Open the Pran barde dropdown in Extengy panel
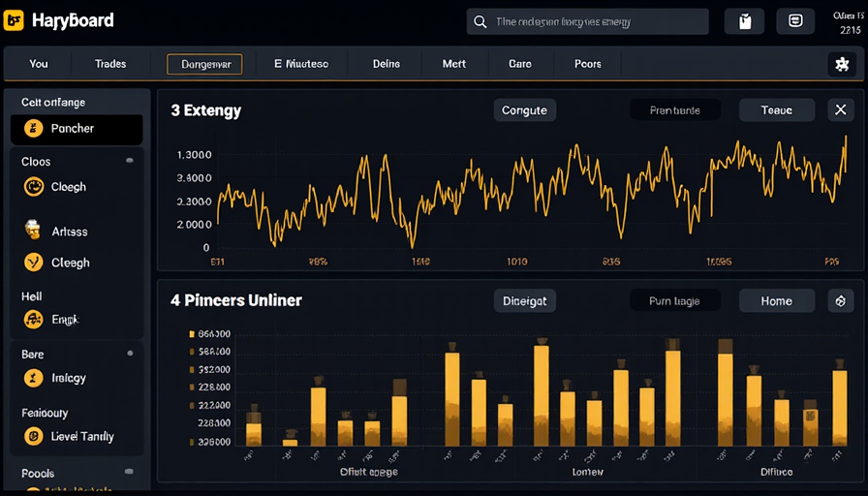Image resolution: width=868 pixels, height=496 pixels. [674, 110]
